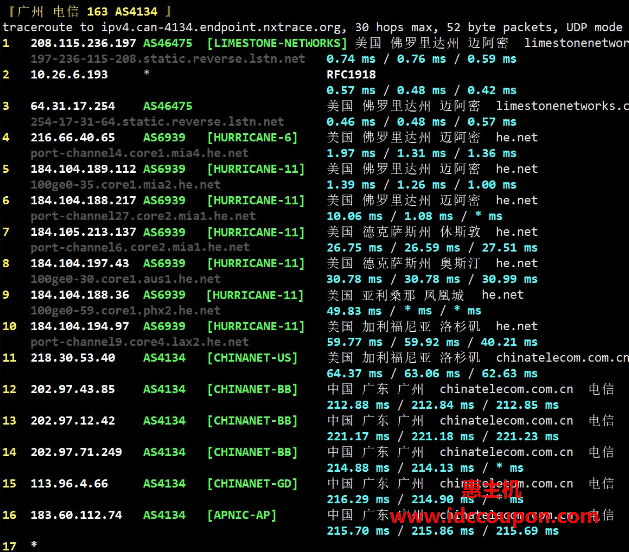The height and width of the screenshot is (552, 629).
Task: Click the [CHINANET-US] network tag
Action: pos(251,358)
